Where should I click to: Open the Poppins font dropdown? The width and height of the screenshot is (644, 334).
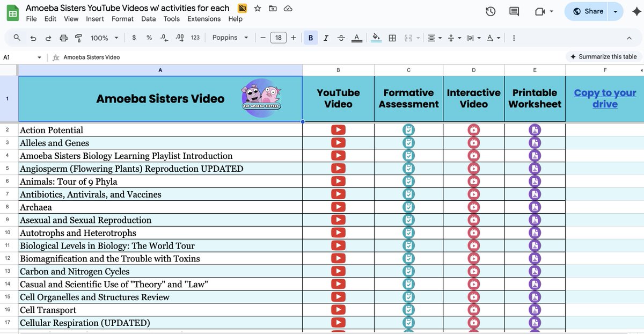click(x=230, y=38)
